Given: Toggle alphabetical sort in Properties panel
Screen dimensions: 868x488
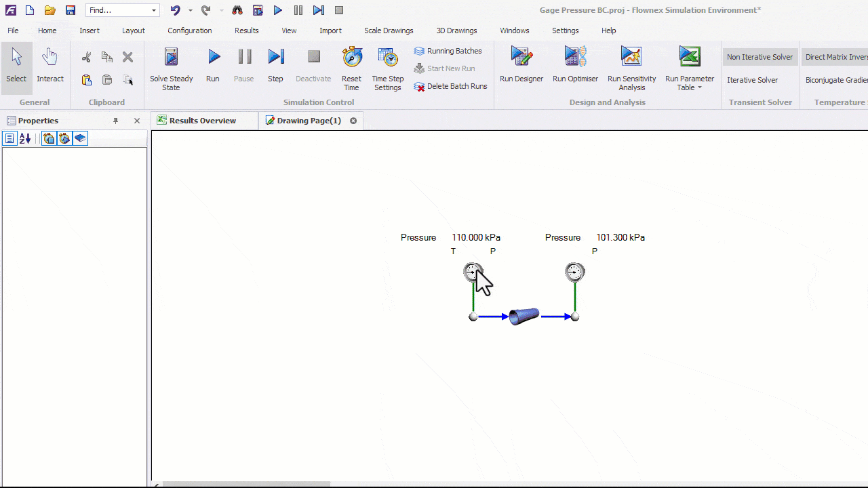Looking at the screenshot, I should pos(25,139).
